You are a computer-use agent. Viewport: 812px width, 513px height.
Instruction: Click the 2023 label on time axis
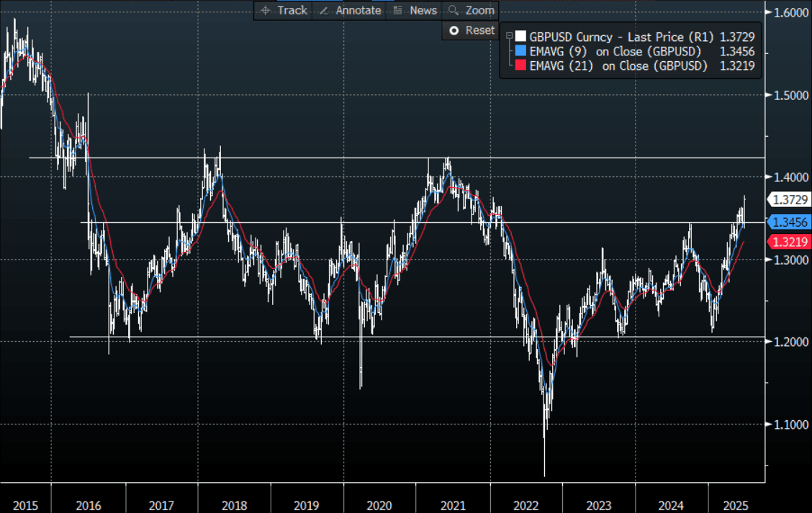599,506
